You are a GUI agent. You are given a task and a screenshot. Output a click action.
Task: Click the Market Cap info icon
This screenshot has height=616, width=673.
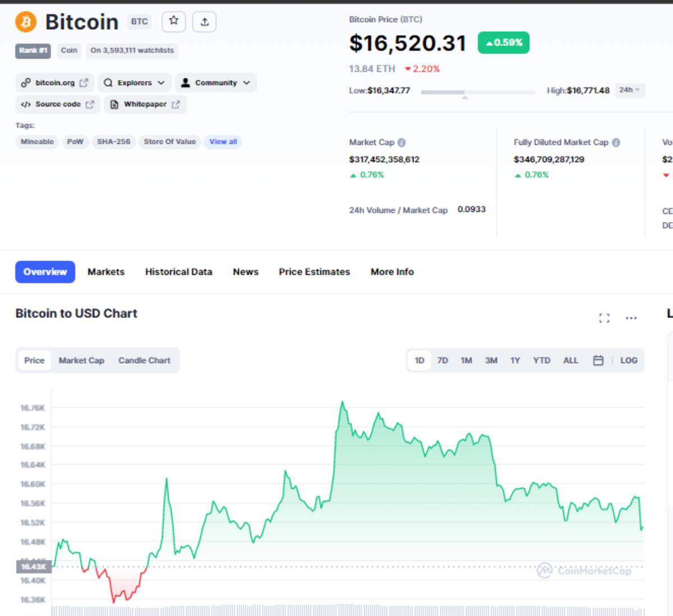pyautogui.click(x=402, y=142)
